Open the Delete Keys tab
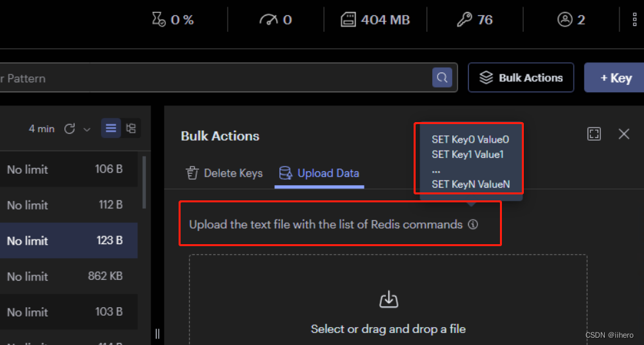Viewport: 644px width, 345px height. tap(224, 173)
